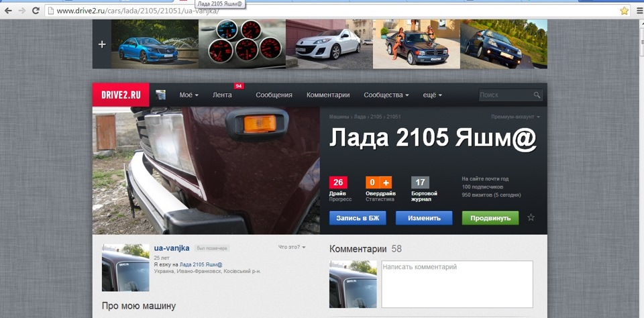Click the Статистика link under Овердрайв
Image resolution: width=644 pixels, height=318 pixels.
pyautogui.click(x=380, y=199)
